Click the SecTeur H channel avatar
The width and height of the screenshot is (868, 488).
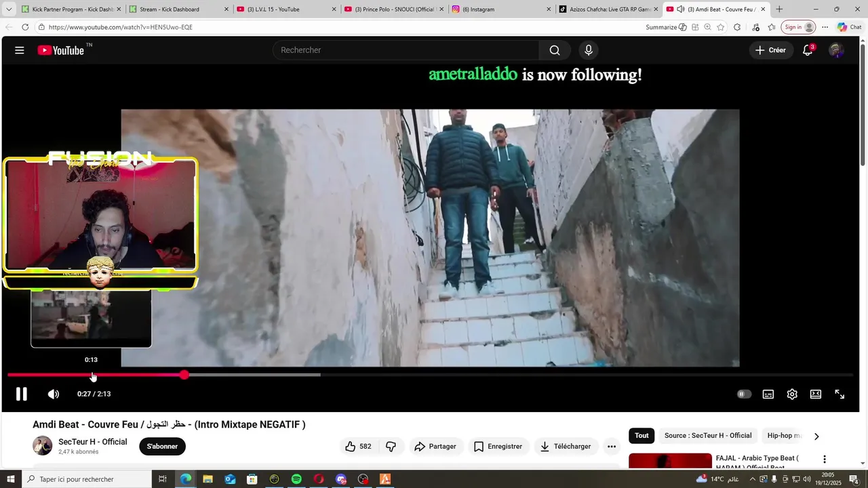coord(43,446)
